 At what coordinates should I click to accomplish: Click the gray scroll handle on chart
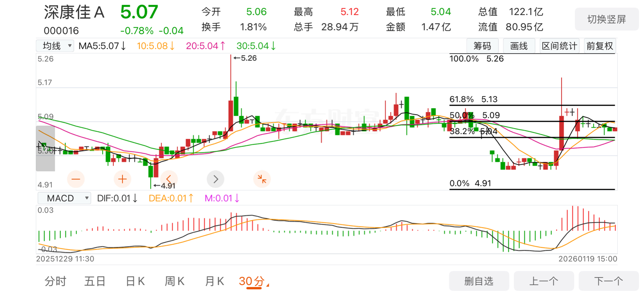point(45,148)
